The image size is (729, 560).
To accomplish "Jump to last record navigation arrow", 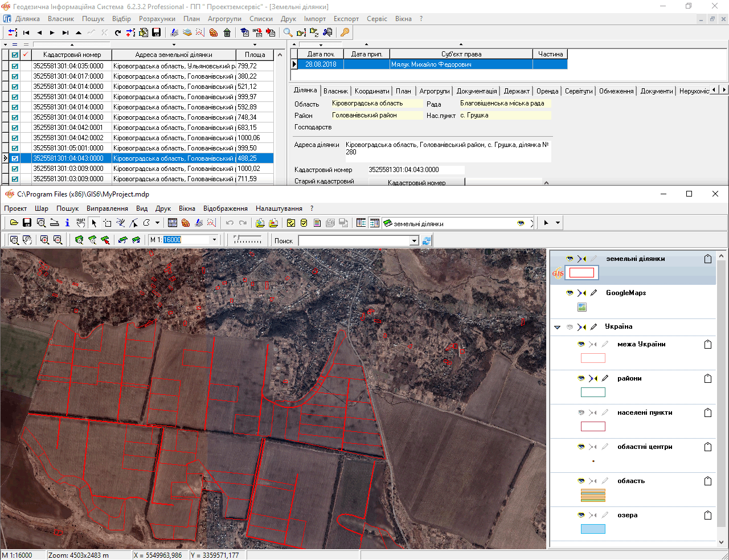I will pos(65,32).
